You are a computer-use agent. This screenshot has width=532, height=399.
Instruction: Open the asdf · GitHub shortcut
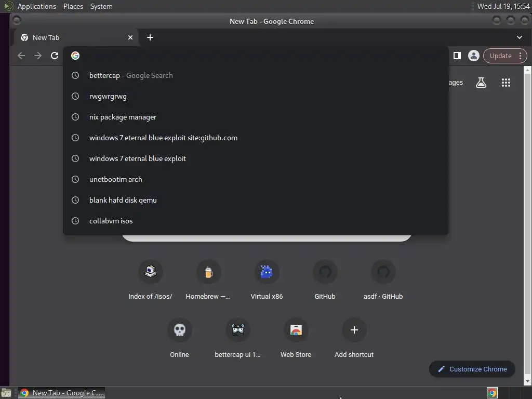tap(383, 280)
